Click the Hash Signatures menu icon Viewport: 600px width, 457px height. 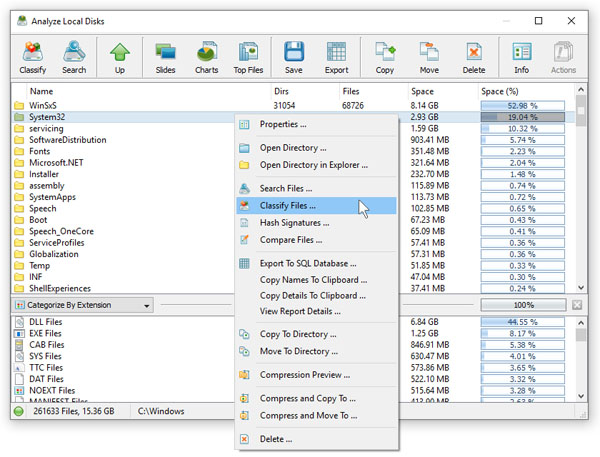pyautogui.click(x=244, y=223)
